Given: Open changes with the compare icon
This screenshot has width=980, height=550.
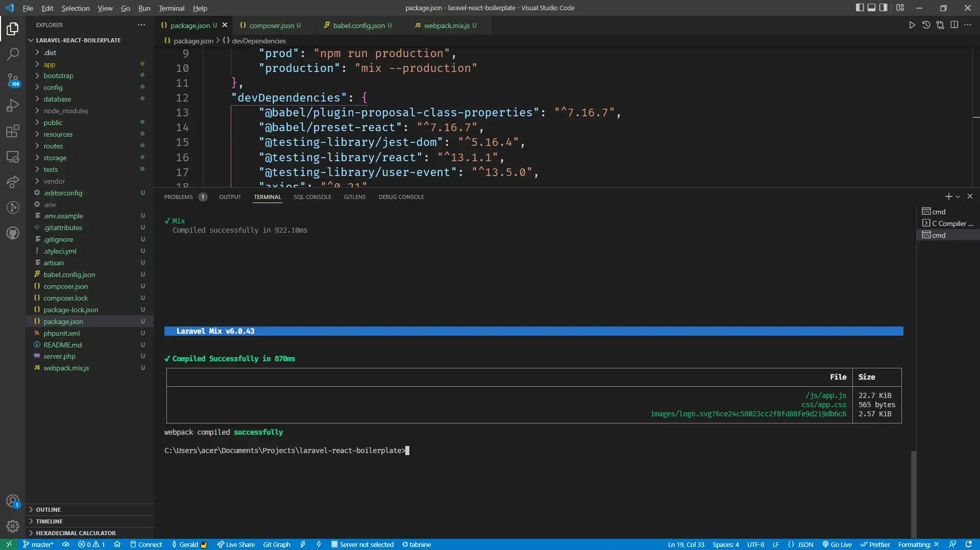Looking at the screenshot, I should (x=940, y=25).
